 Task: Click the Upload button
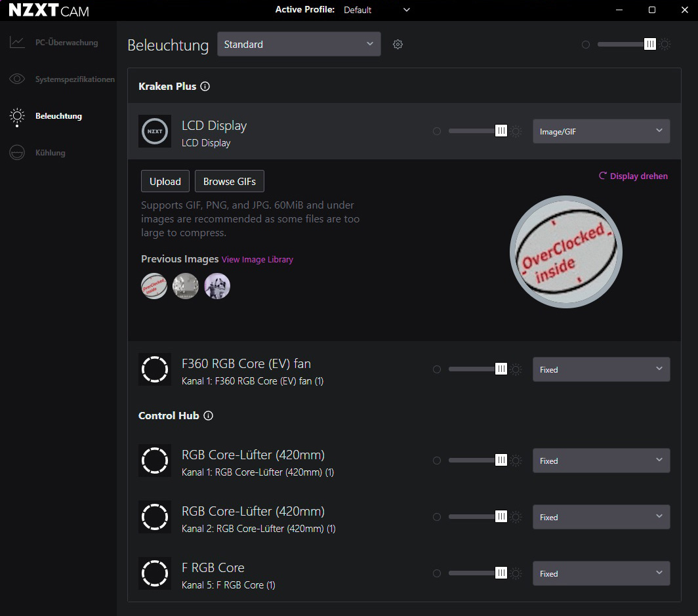click(x=165, y=181)
